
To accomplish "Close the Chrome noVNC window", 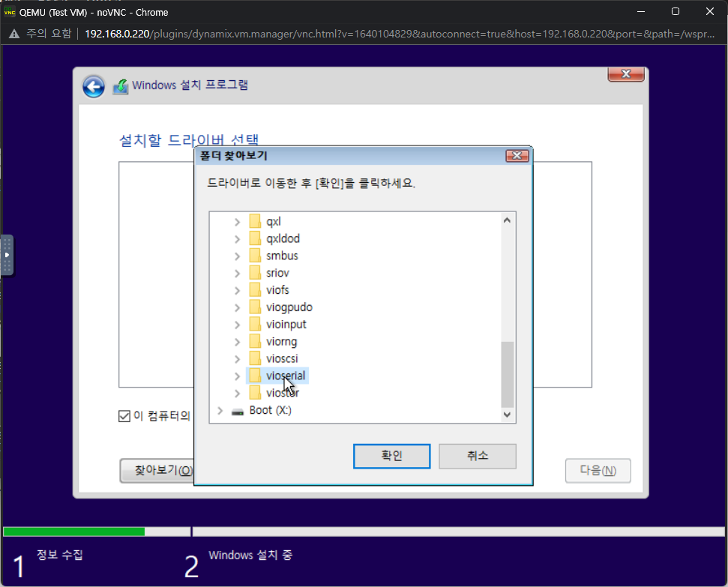I will pyautogui.click(x=710, y=11).
